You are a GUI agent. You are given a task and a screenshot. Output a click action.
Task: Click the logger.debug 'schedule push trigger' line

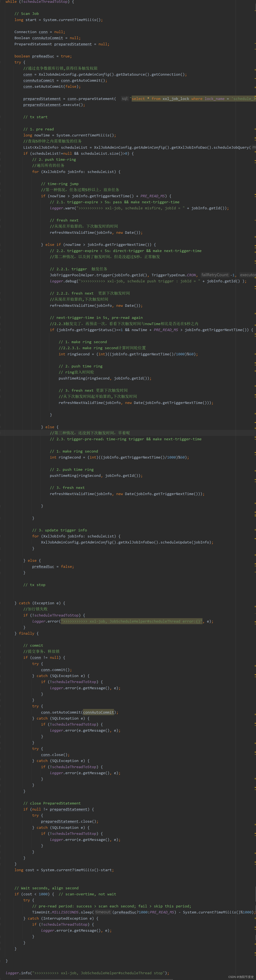click(x=148, y=281)
